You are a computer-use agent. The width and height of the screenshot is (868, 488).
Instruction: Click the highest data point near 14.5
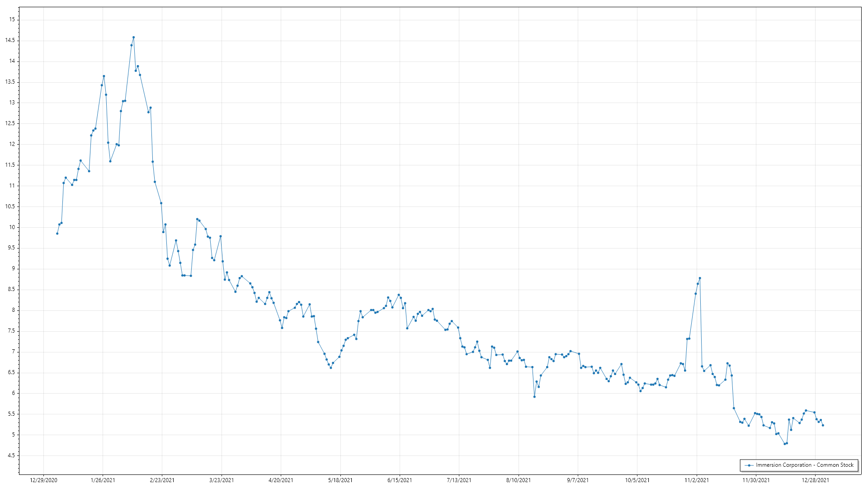click(x=133, y=38)
